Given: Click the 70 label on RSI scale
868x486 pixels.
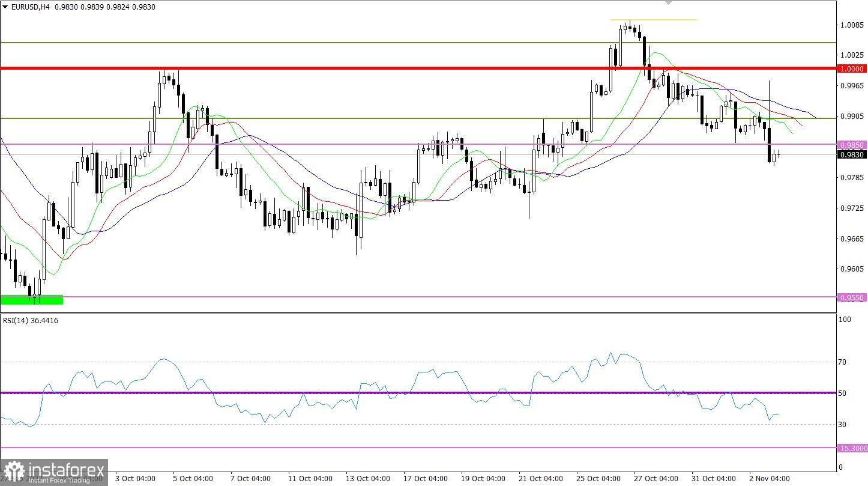Looking at the screenshot, I should 843,362.
